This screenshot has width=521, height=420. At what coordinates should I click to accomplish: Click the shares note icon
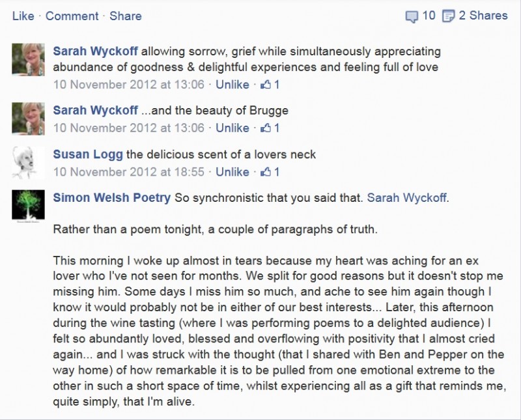tap(448, 16)
